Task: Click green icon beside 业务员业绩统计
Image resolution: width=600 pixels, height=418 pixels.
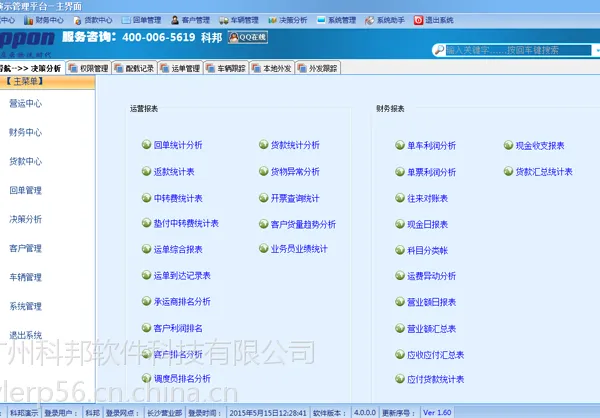Action: pos(264,248)
